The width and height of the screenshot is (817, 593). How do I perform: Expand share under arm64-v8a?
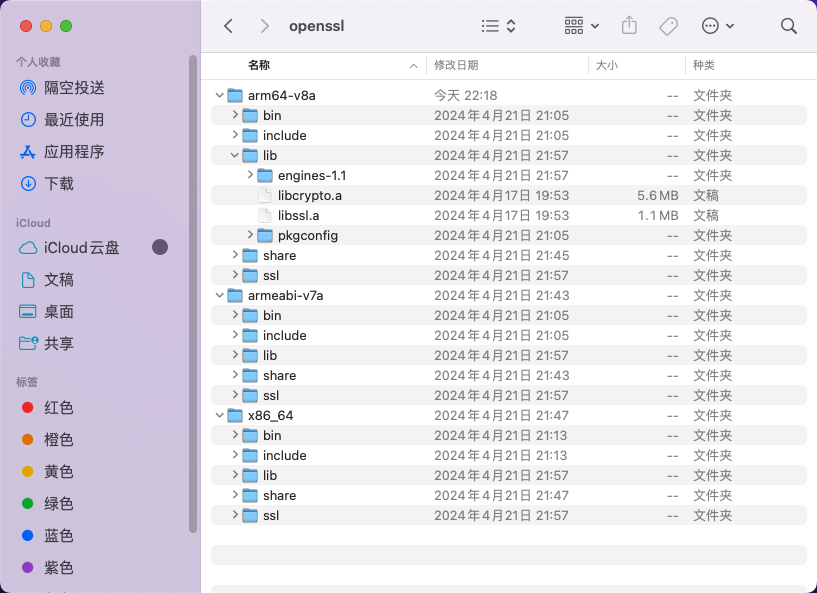235,255
